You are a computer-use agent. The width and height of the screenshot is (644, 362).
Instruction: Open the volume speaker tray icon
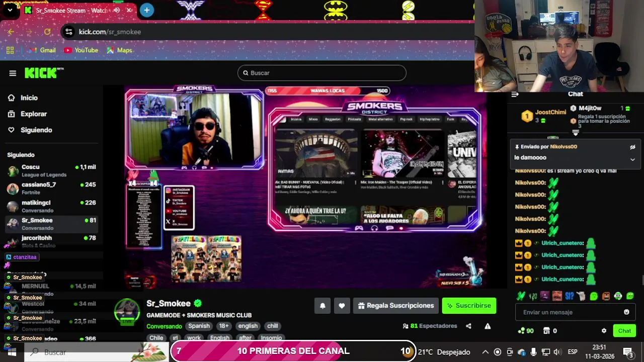(x=557, y=352)
